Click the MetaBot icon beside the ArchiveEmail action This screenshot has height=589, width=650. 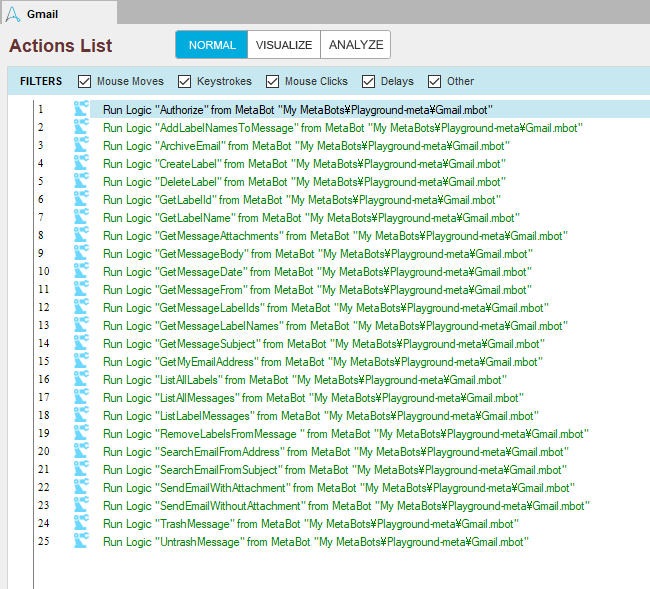coord(81,145)
